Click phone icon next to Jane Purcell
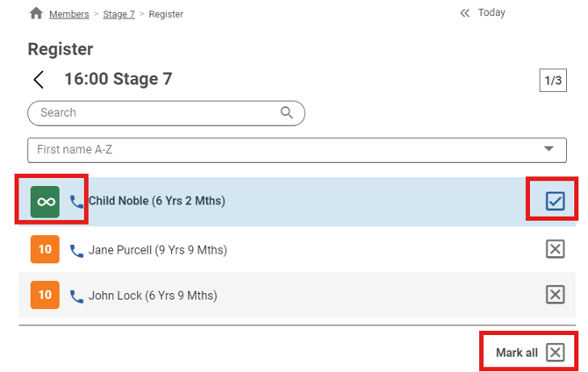Screen dimensions: 588x372 pyautogui.click(x=77, y=250)
